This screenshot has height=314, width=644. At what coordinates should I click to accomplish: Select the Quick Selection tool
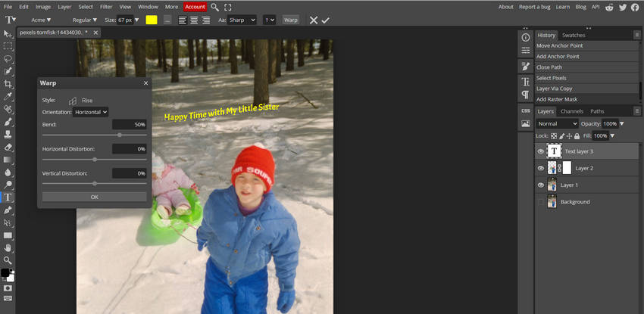(x=8, y=71)
